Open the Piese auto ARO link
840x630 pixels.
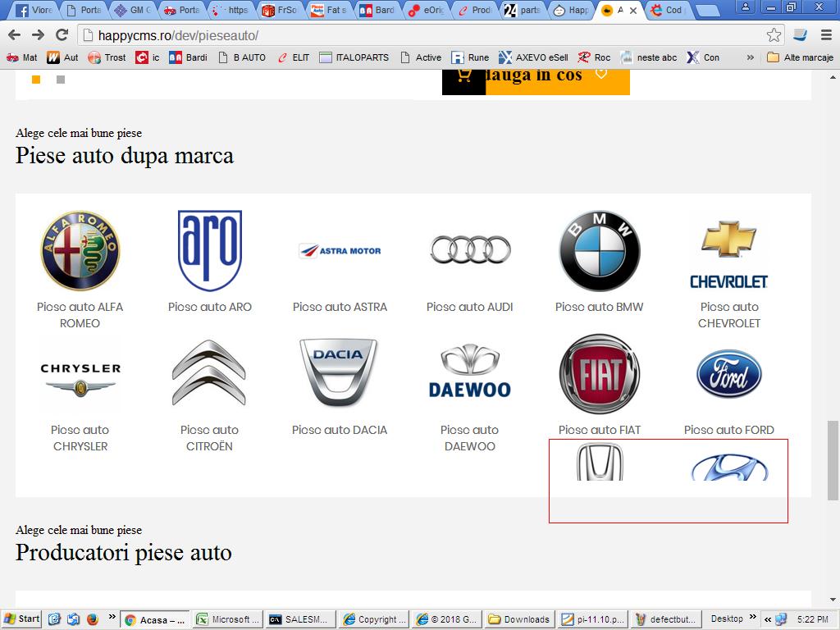(210, 307)
